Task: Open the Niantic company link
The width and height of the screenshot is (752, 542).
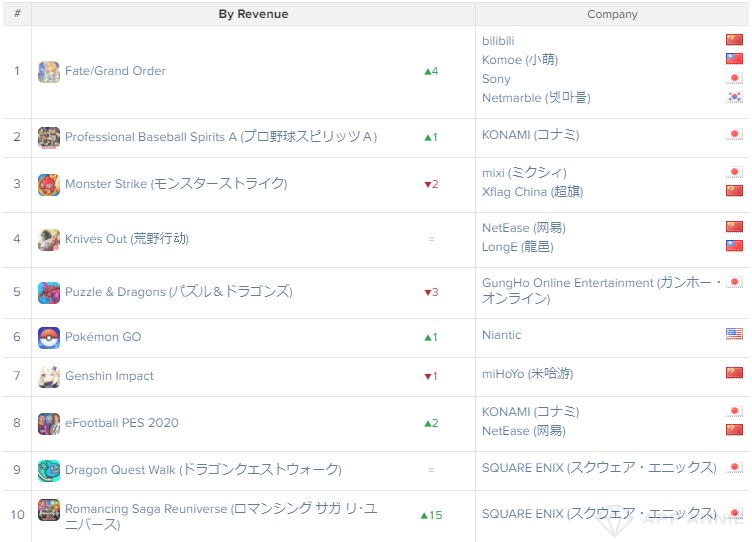Action: [x=501, y=335]
